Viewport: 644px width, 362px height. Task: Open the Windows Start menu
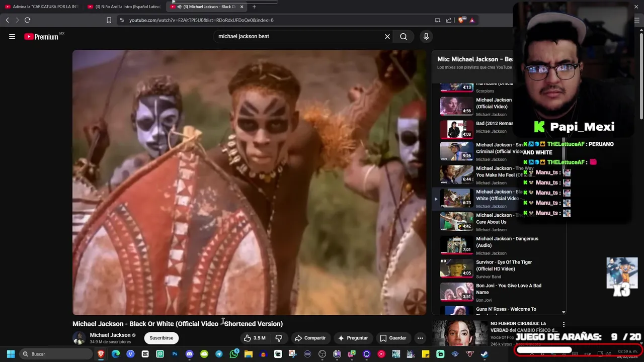(11, 354)
